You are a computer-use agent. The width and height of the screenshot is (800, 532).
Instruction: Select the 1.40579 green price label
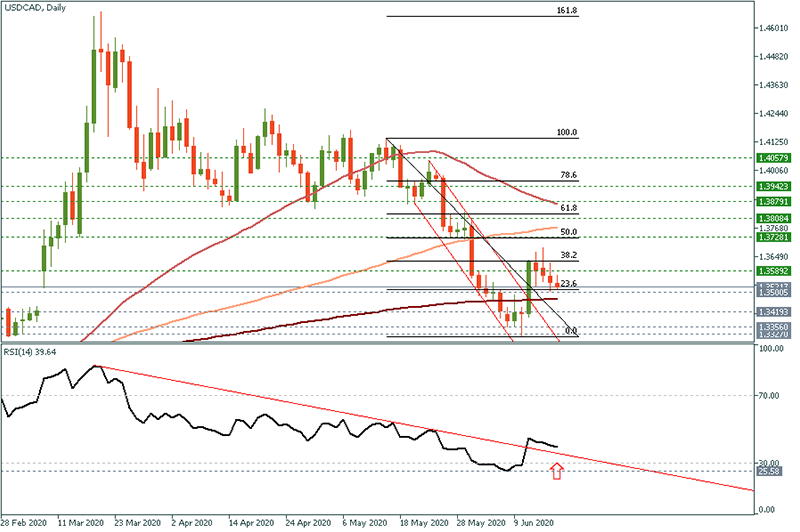click(773, 158)
